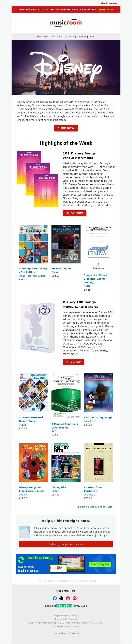
Task: Click SHOP NOW under 101 Disney Songs
Action: [74, 213]
